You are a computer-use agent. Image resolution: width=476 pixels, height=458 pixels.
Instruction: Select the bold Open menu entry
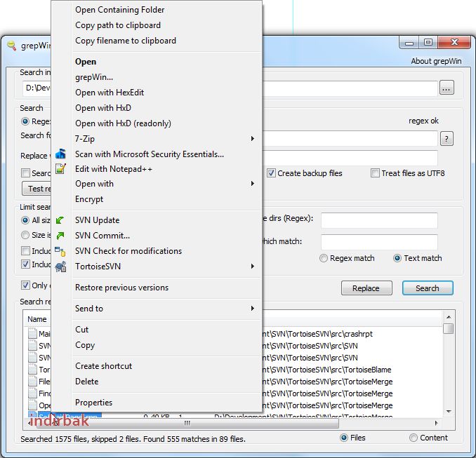click(86, 62)
